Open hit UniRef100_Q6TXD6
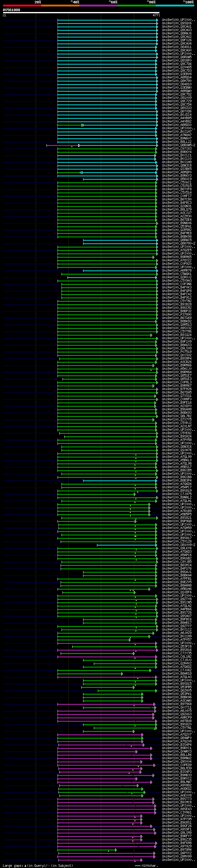 point(177,111)
